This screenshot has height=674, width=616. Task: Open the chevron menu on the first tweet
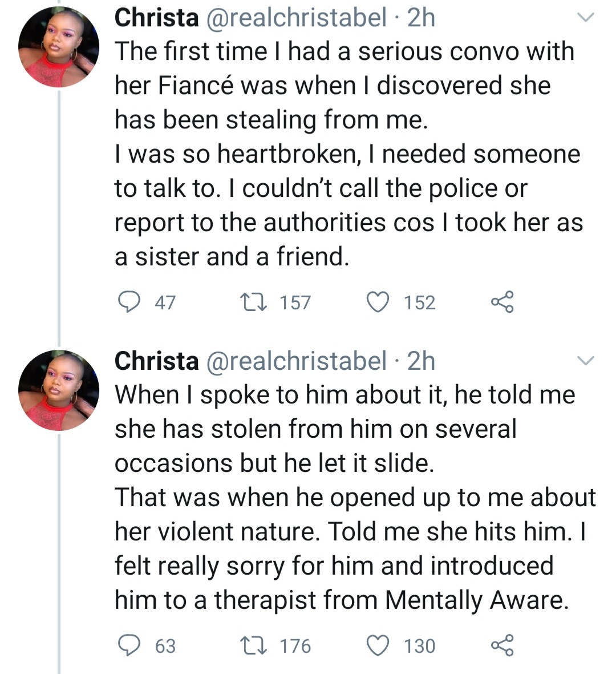(586, 18)
